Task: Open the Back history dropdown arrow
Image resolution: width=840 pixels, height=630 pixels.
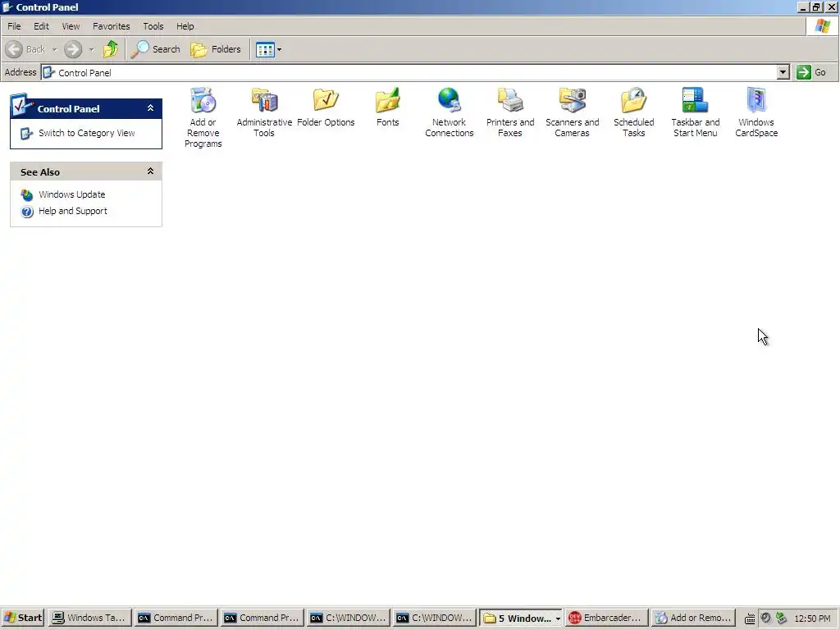Action: (54, 49)
